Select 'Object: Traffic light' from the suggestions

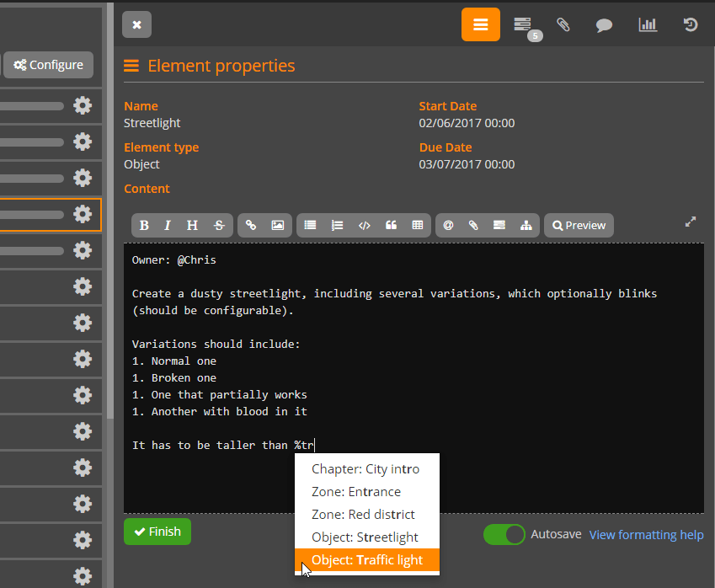point(366,560)
